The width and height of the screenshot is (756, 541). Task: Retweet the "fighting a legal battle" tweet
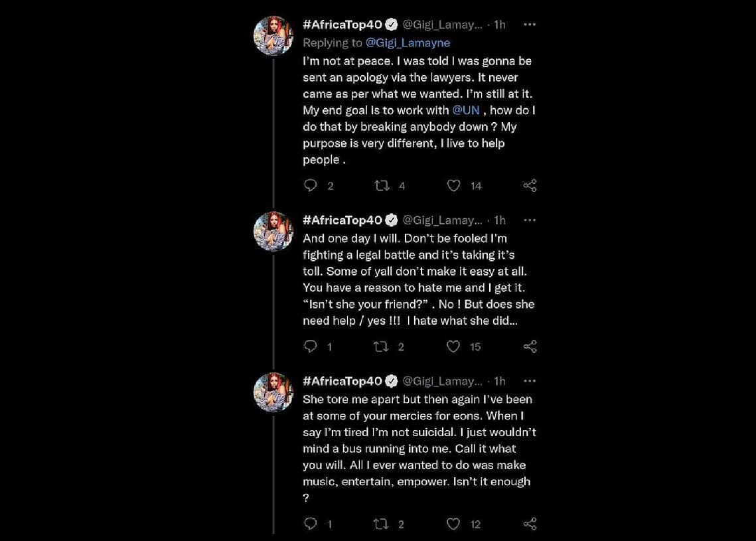(x=382, y=347)
